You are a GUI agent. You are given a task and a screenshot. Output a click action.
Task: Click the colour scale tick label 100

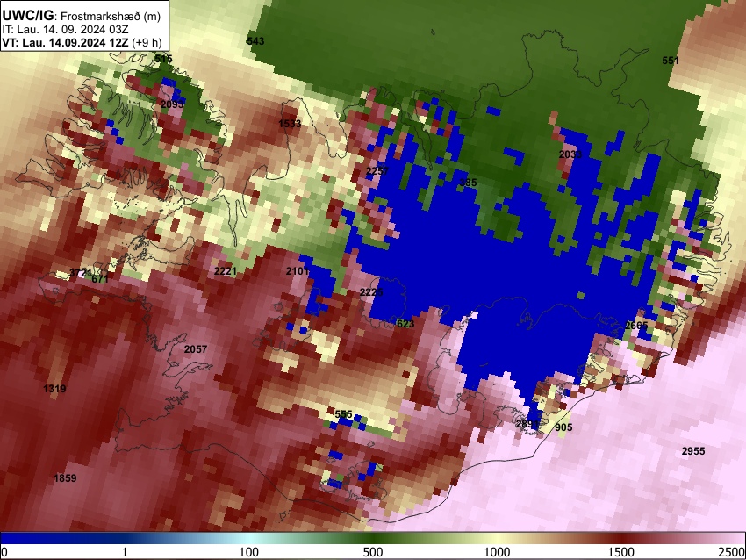(248, 552)
